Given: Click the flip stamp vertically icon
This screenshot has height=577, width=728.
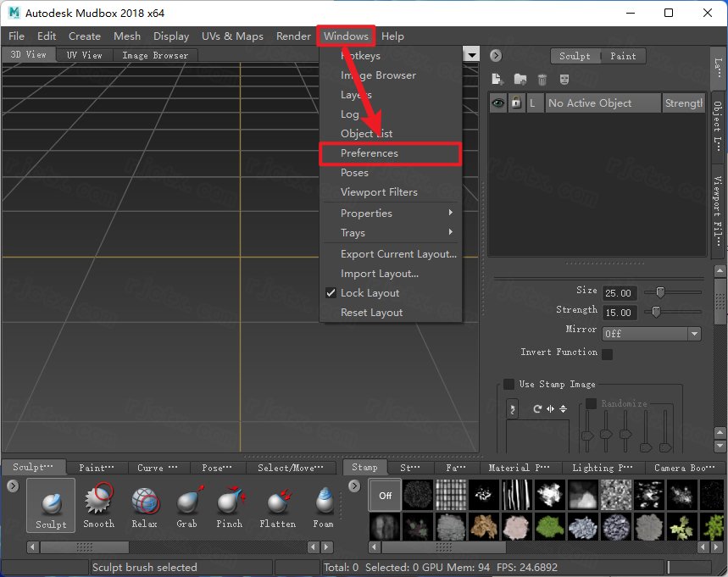Looking at the screenshot, I should tap(564, 409).
